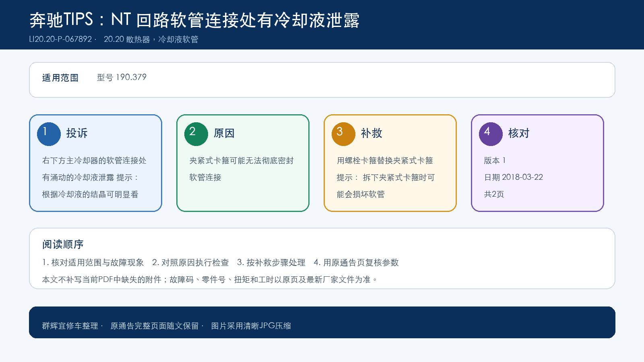
Task: Click the line 有涌动的冷却液泄露 提示：
Action: [x=91, y=177]
